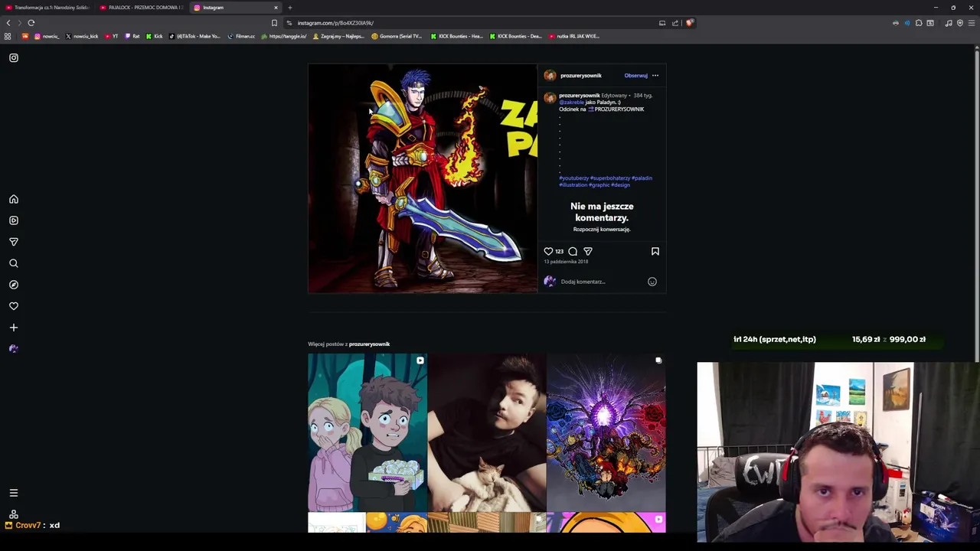Open the cartoon kids with jewelry box post

pos(367,433)
